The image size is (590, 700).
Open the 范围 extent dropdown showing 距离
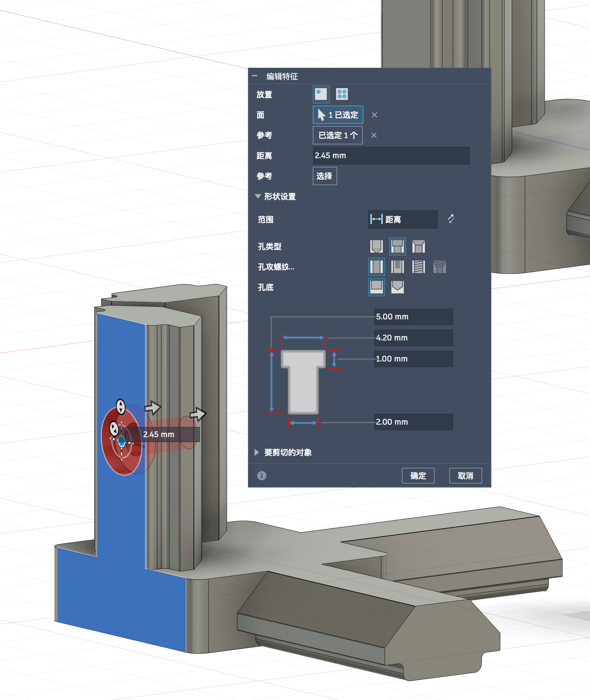[x=402, y=219]
